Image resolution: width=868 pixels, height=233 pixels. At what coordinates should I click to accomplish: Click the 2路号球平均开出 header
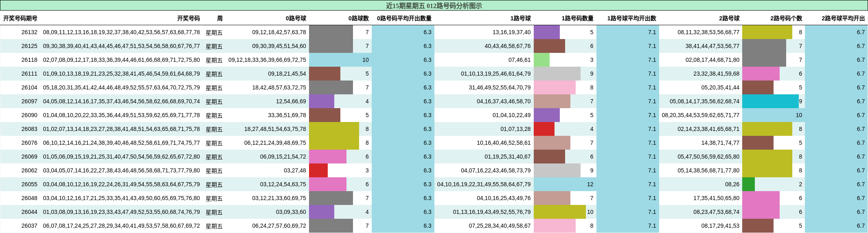pos(843,18)
